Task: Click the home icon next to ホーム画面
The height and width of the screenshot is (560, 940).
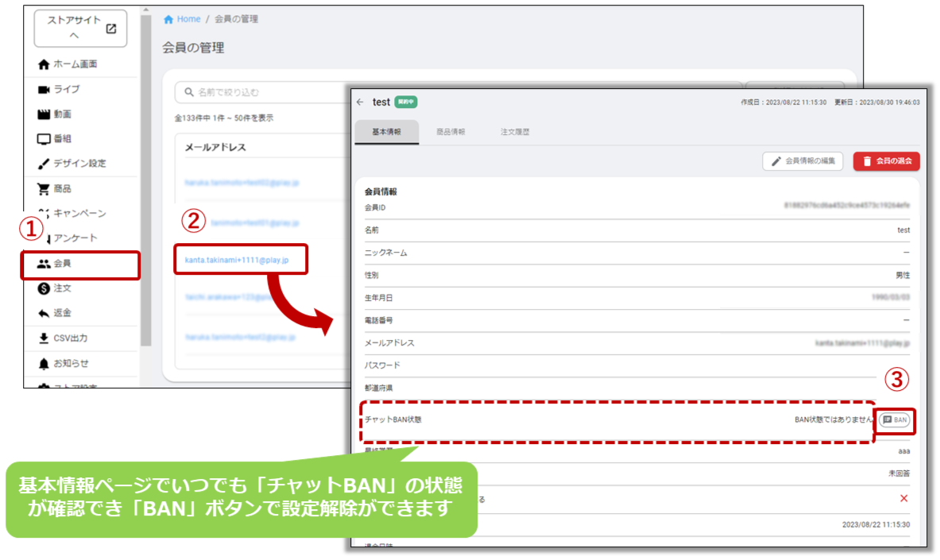Action: [44, 64]
